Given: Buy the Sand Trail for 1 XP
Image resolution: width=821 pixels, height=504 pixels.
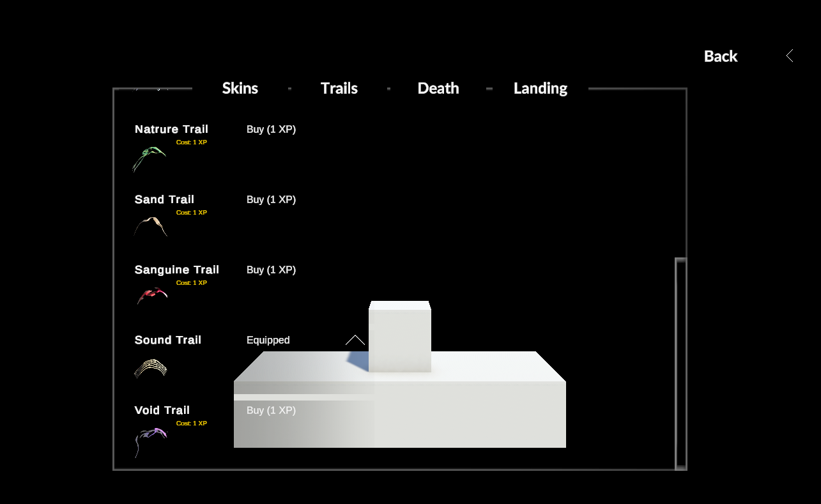Looking at the screenshot, I should (x=271, y=199).
